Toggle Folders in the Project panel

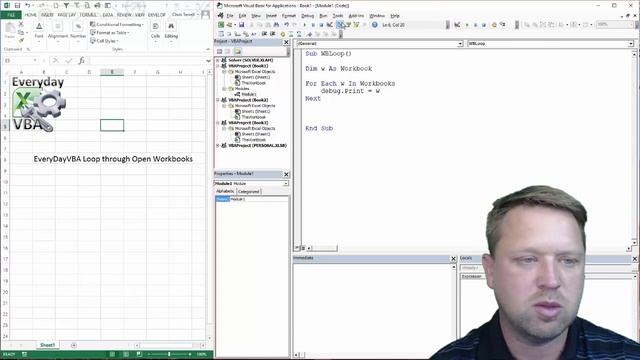238,51
